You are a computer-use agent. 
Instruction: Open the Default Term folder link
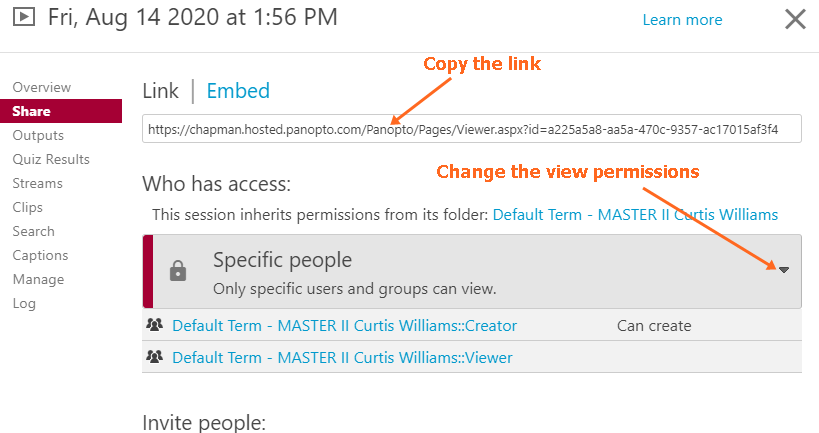pyautogui.click(x=635, y=214)
